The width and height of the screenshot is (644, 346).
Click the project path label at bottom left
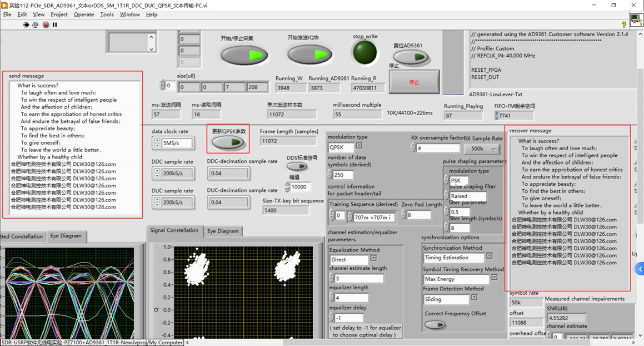(x=92, y=342)
